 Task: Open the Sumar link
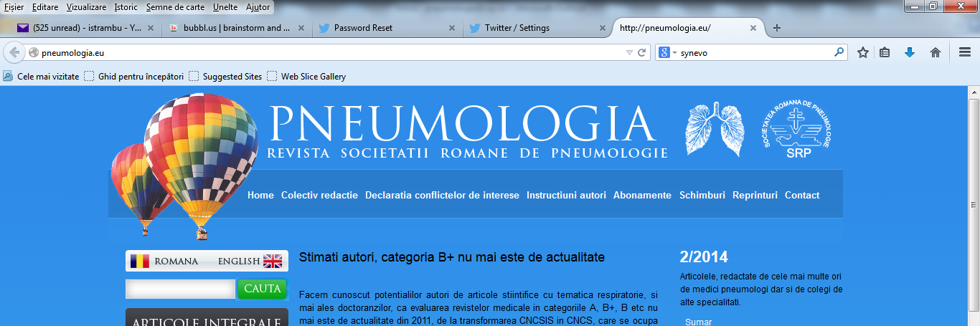pos(698,322)
